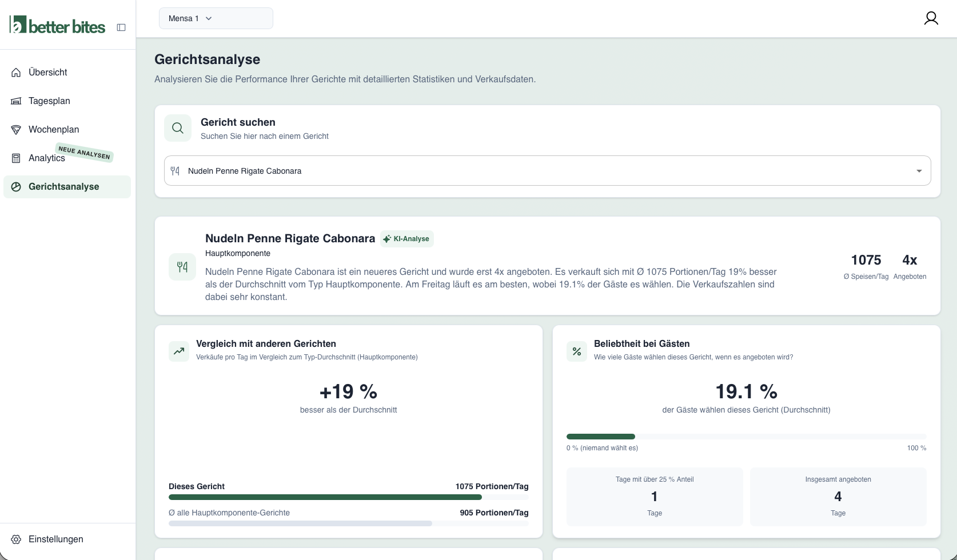The height and width of the screenshot is (560, 957).
Task: Click the search magnifier icon
Action: point(178,128)
